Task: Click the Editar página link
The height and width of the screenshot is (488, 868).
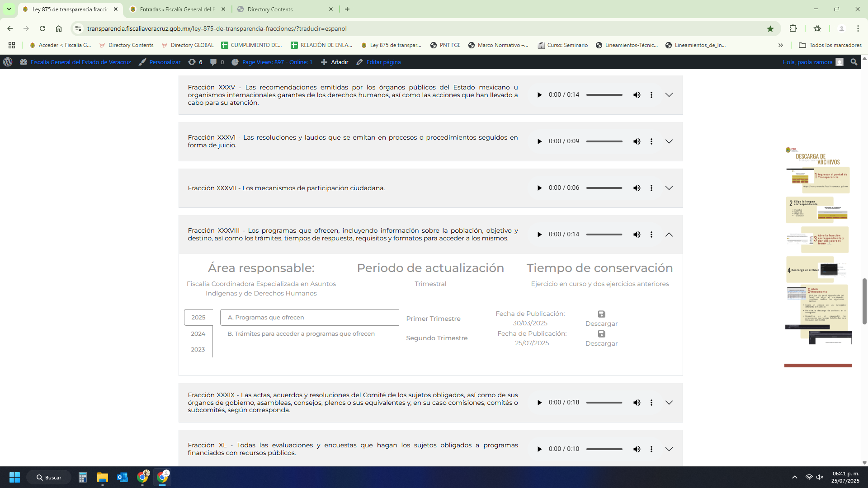Action: 383,62
